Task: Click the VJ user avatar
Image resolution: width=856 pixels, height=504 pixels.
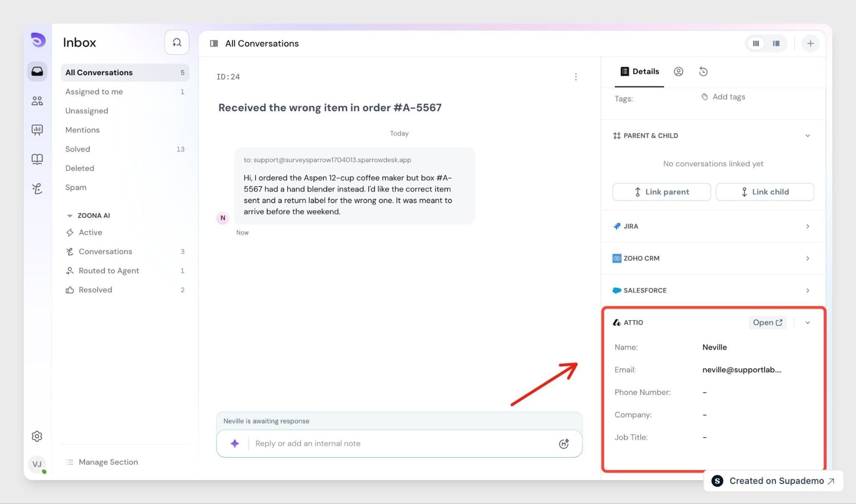Action: point(37,464)
